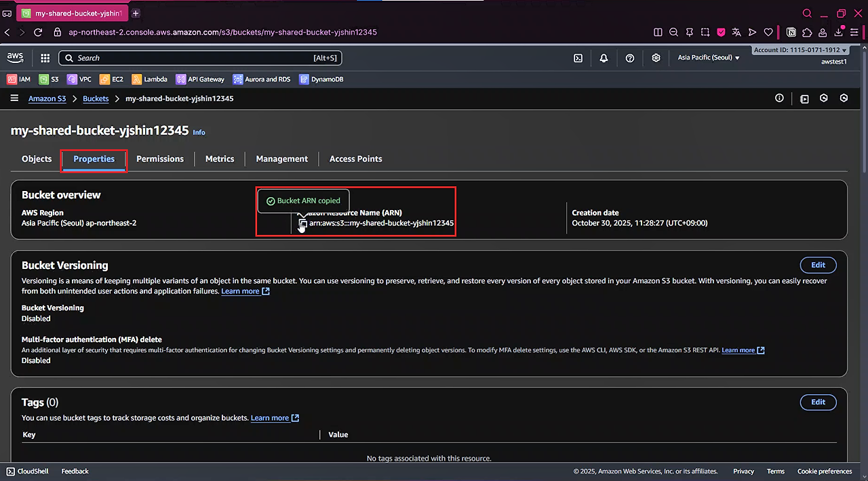Open the VPC shortcut in favorites bar
868x481 pixels.
79,79
